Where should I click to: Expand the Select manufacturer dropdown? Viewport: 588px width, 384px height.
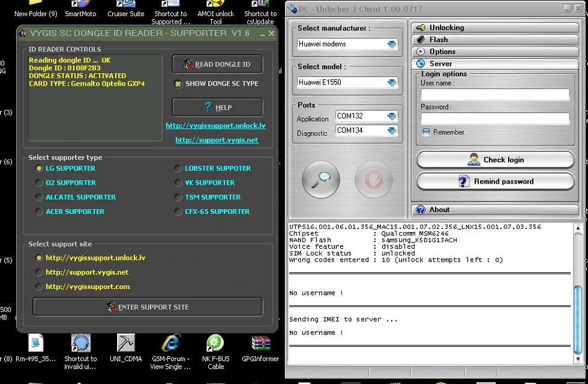click(392, 44)
